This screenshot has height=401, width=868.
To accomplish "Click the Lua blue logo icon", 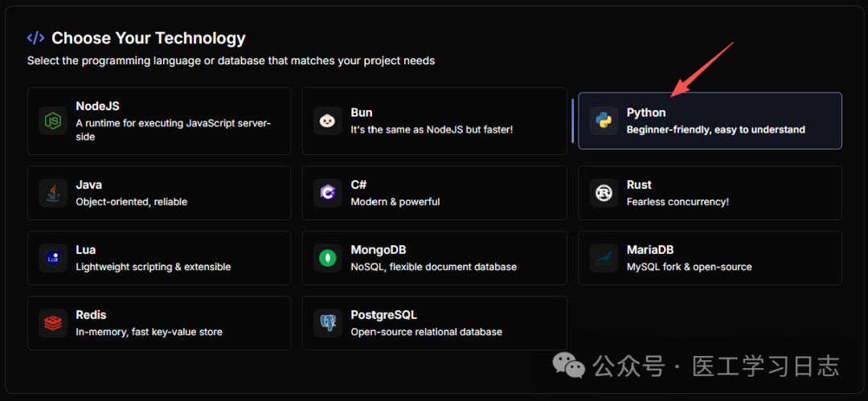I will tap(53, 258).
